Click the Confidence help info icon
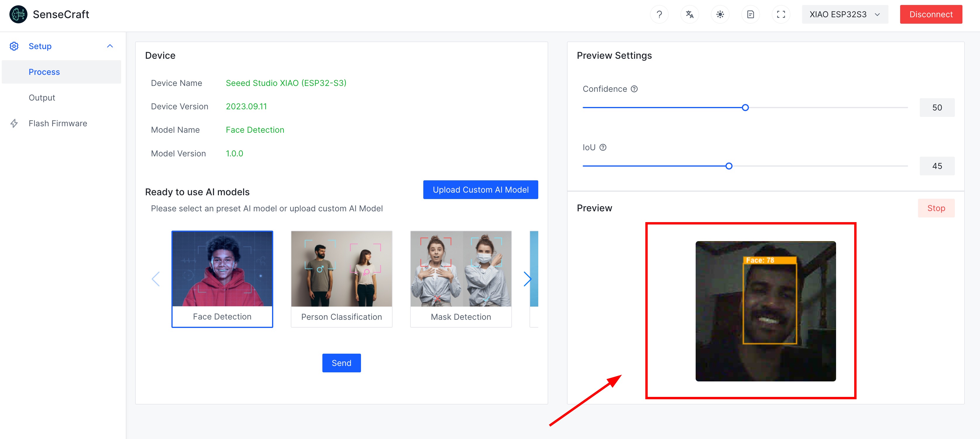 click(x=634, y=89)
